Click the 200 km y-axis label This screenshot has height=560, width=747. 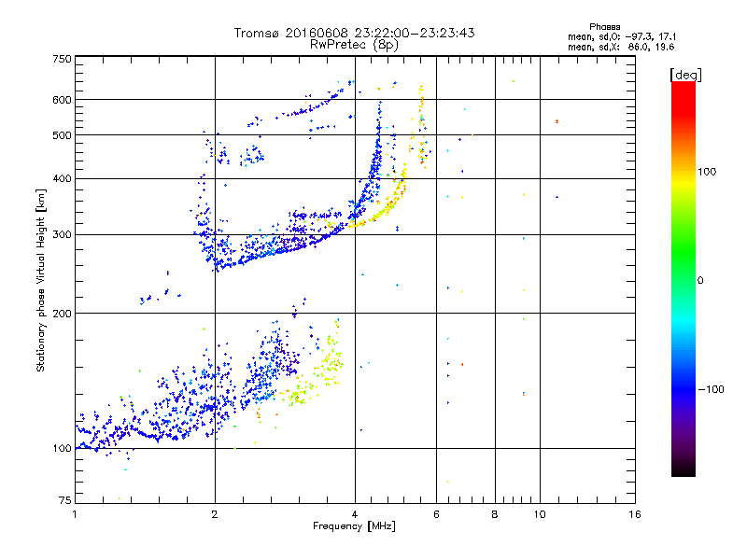click(62, 314)
